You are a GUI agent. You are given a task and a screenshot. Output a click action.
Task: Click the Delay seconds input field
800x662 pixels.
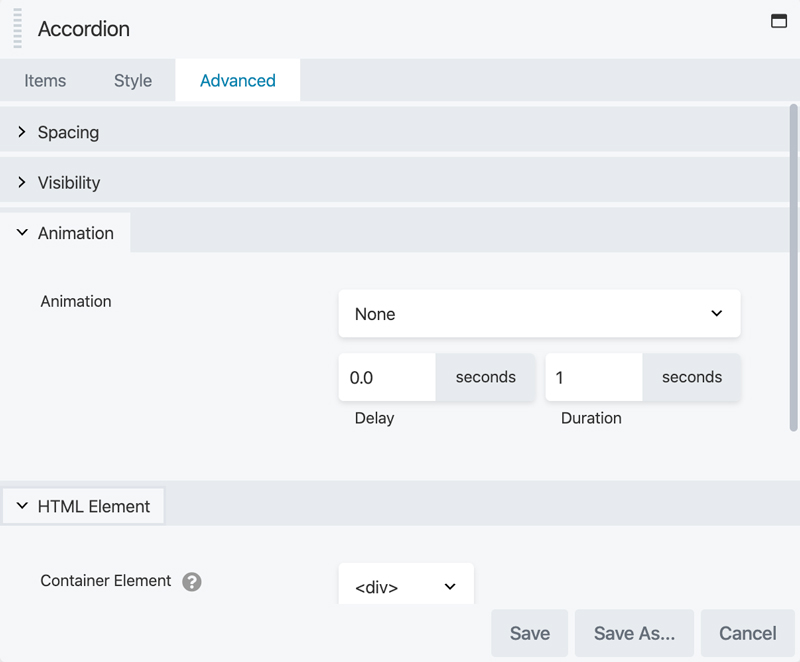387,378
